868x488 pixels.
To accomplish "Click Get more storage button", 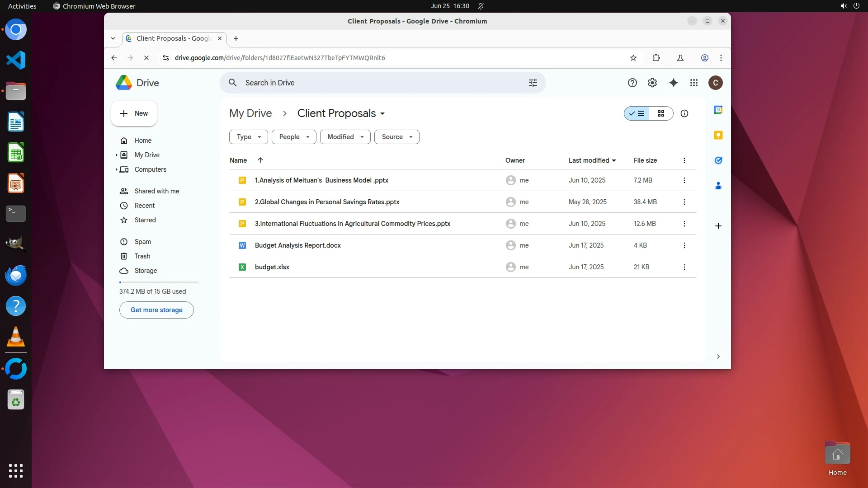I will [x=156, y=310].
